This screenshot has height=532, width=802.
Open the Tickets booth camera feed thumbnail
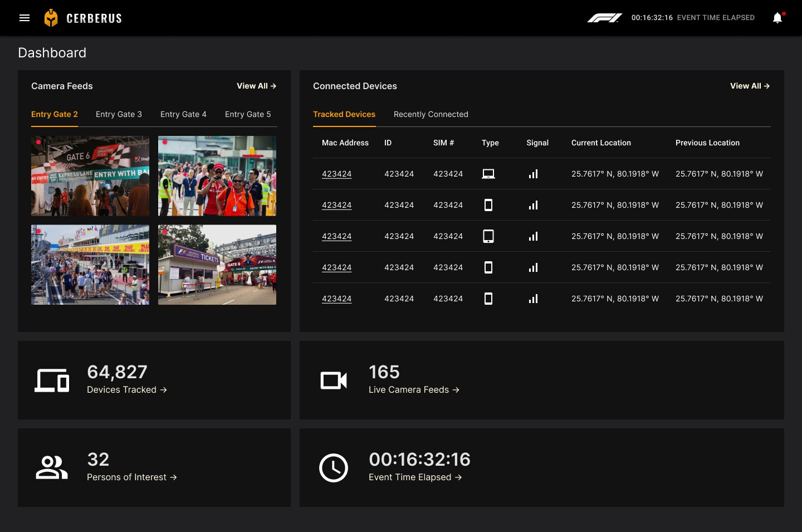point(217,265)
